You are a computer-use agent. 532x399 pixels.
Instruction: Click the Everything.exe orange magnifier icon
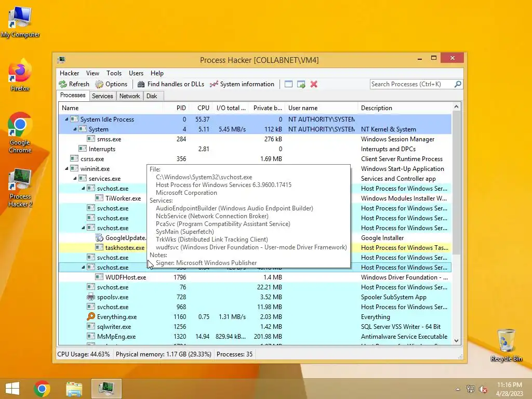(90, 316)
